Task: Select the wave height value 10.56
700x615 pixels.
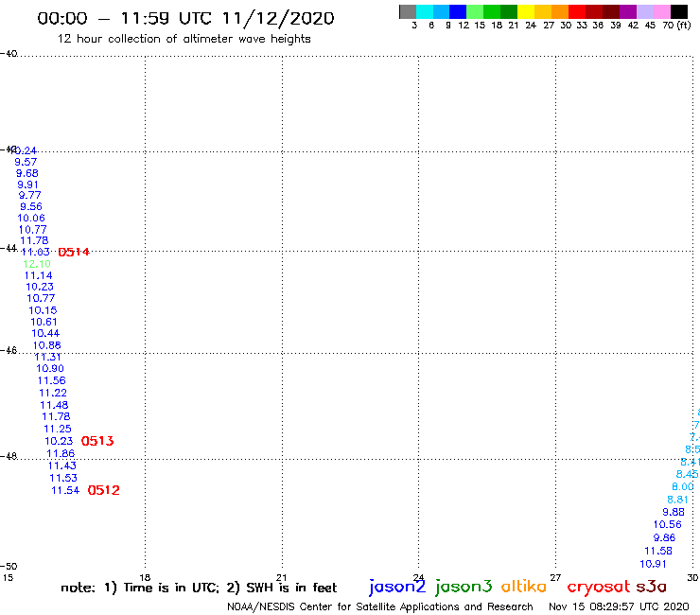Action: (668, 524)
